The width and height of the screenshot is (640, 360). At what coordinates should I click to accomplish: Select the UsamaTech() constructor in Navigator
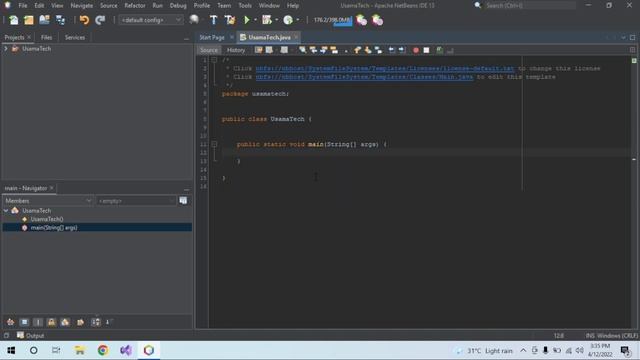tap(47, 219)
